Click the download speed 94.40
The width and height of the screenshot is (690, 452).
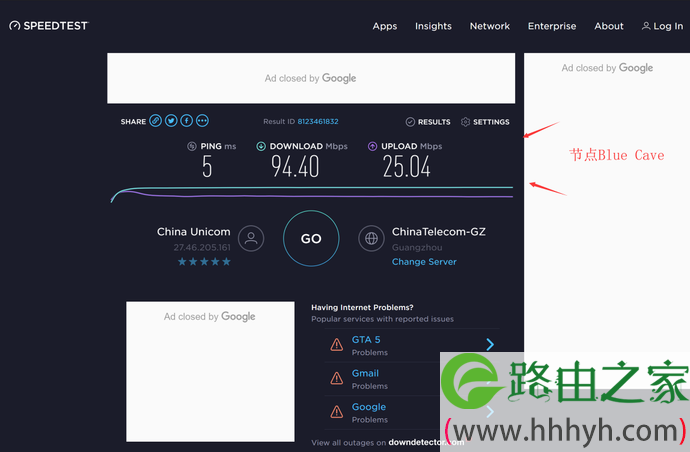pos(295,167)
